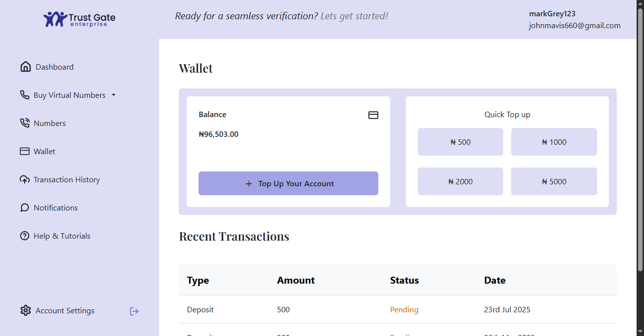Click the Account Settings gear icon
644x336 pixels.
coord(25,310)
